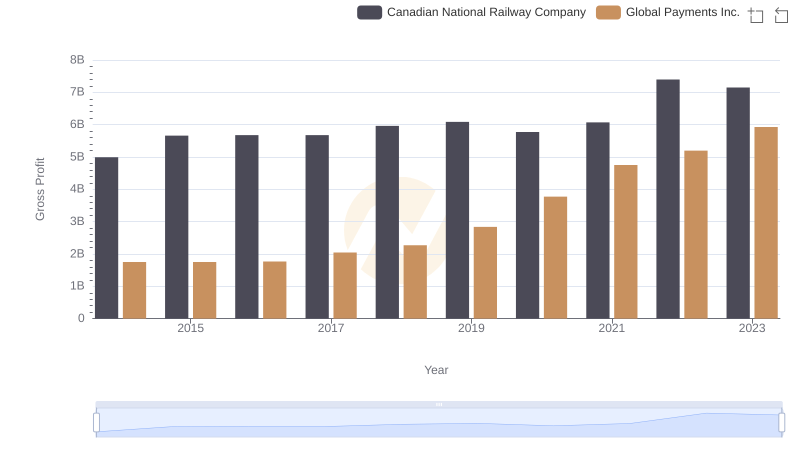Toggle Canadian National Railway Company legend swatch
The width and height of the screenshot is (800, 461).
pyautogui.click(x=369, y=12)
